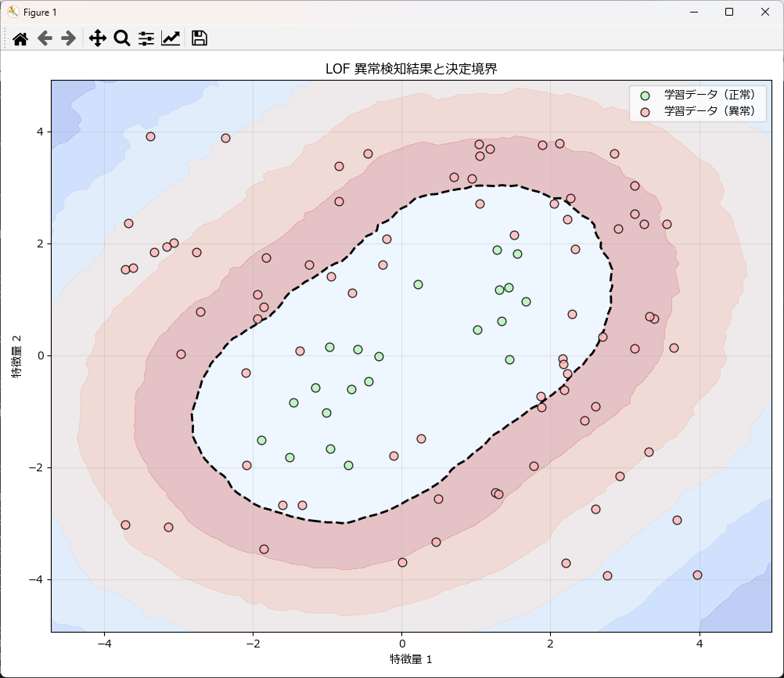Click the matplotlib icon in the title bar

click(13, 12)
